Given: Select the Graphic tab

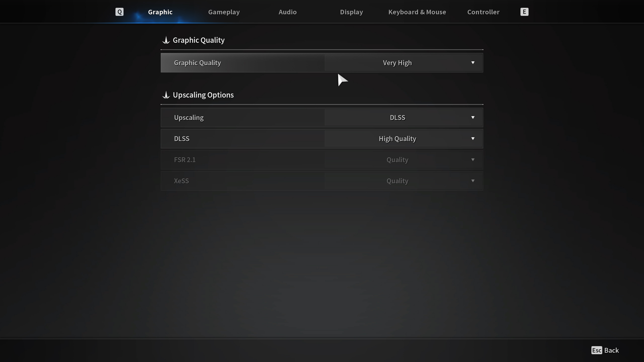Looking at the screenshot, I should coord(160,12).
